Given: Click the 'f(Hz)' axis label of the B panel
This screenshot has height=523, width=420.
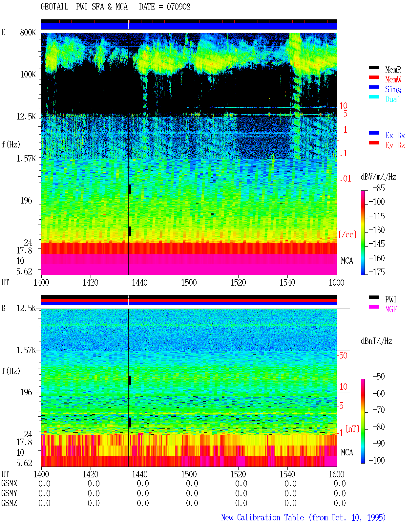Looking at the screenshot, I should (x=11, y=371).
